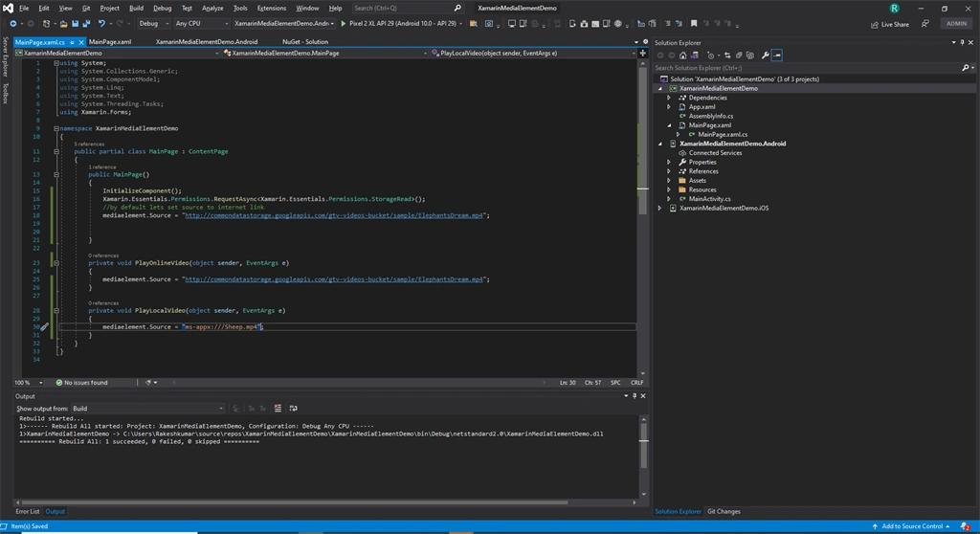Collapse the MainPage.xaml node in Solution Explorer
The image size is (980, 534).
[669, 125]
